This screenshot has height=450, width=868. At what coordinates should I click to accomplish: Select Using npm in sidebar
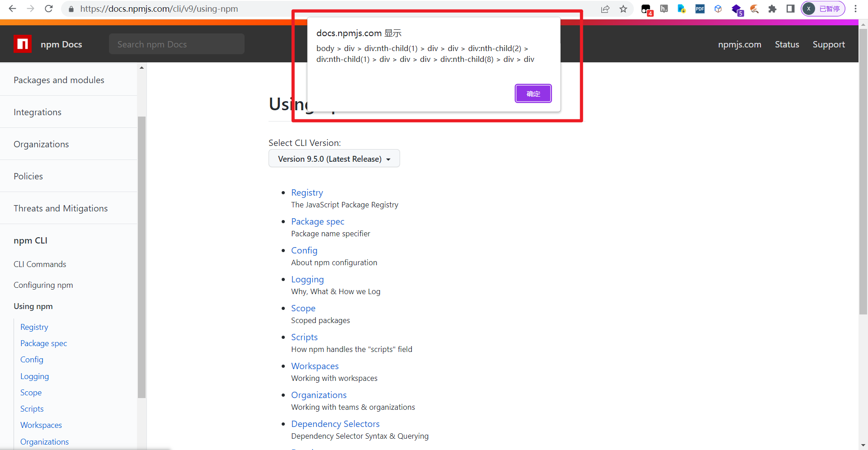click(x=33, y=306)
